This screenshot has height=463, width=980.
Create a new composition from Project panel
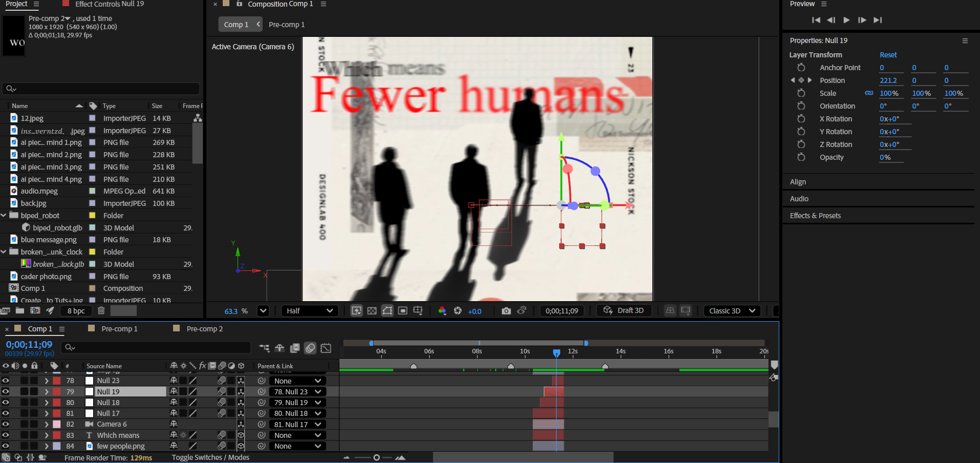pyautogui.click(x=35, y=310)
